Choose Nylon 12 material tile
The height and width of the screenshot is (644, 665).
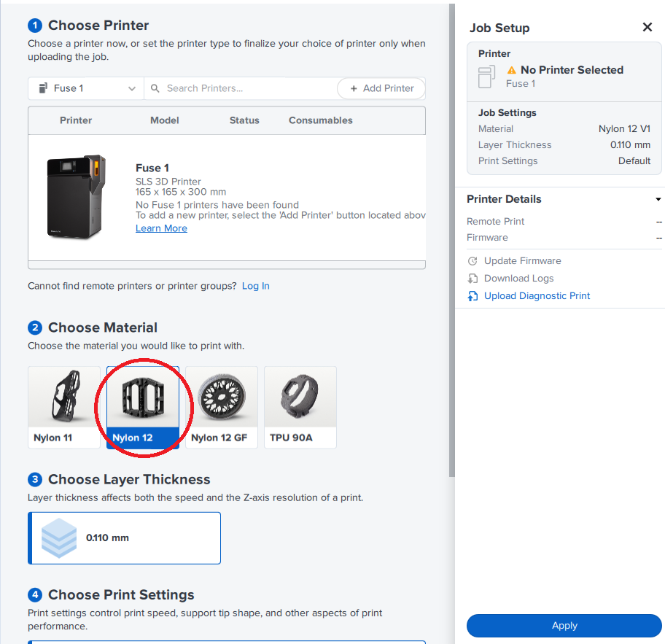(143, 406)
